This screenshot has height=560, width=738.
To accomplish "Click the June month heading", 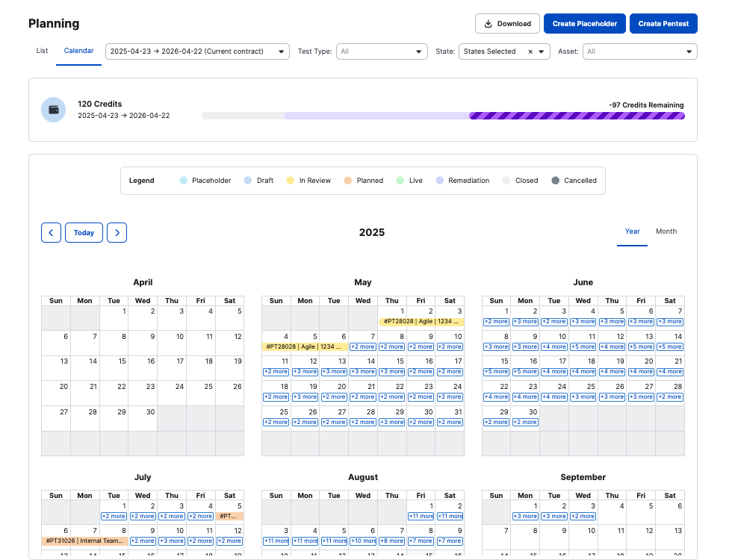I will [x=583, y=282].
